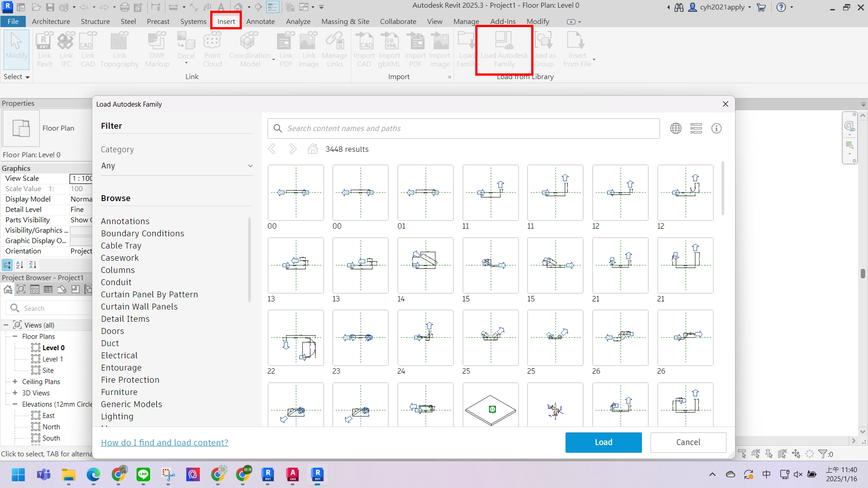Click the Load Autodesk Family ribbon icon
The width and height of the screenshot is (868, 488).
coord(504,50)
